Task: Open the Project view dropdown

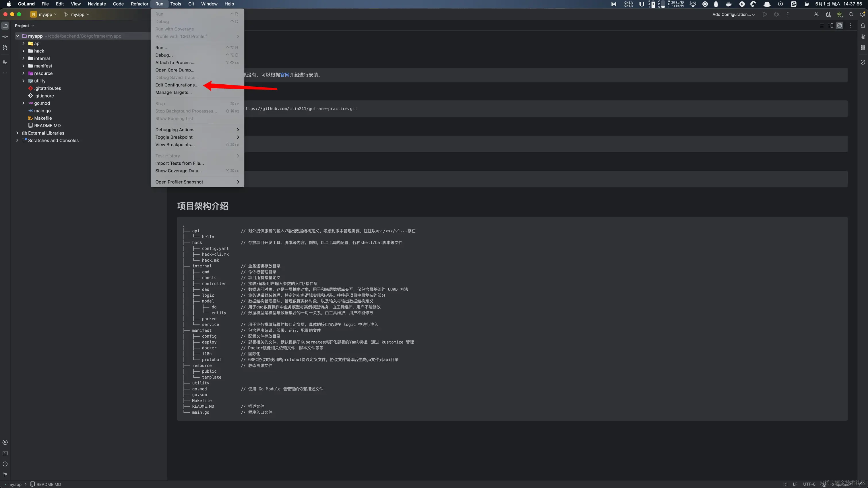Action: coord(25,26)
